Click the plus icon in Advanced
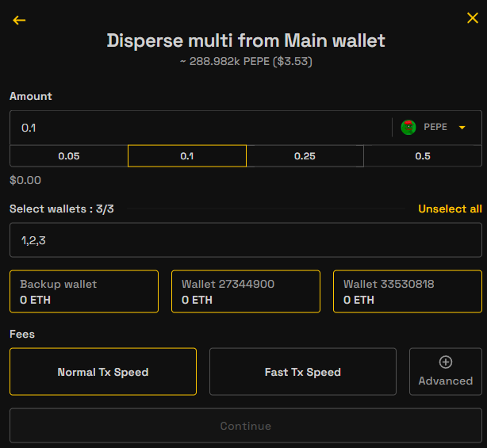This screenshot has width=487, height=448. [446, 362]
